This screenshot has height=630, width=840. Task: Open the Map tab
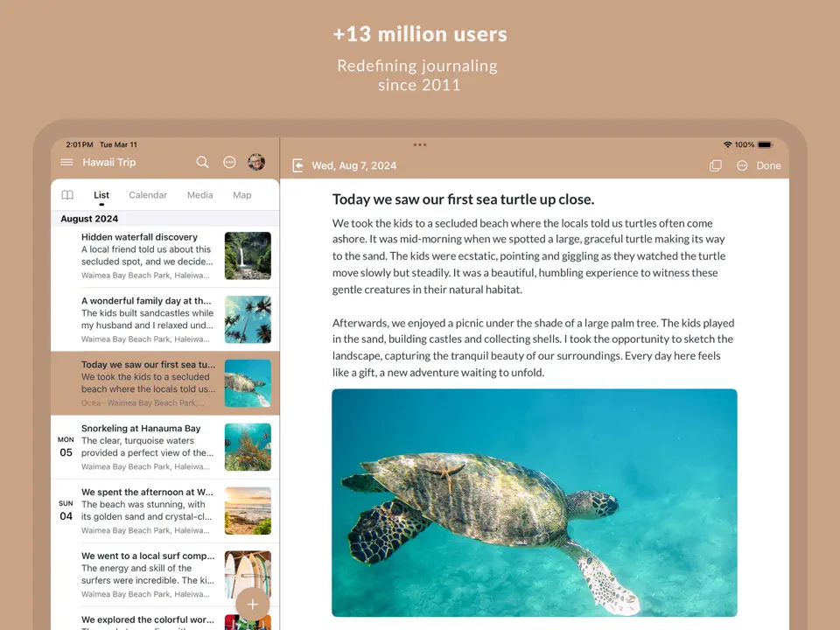coord(242,195)
